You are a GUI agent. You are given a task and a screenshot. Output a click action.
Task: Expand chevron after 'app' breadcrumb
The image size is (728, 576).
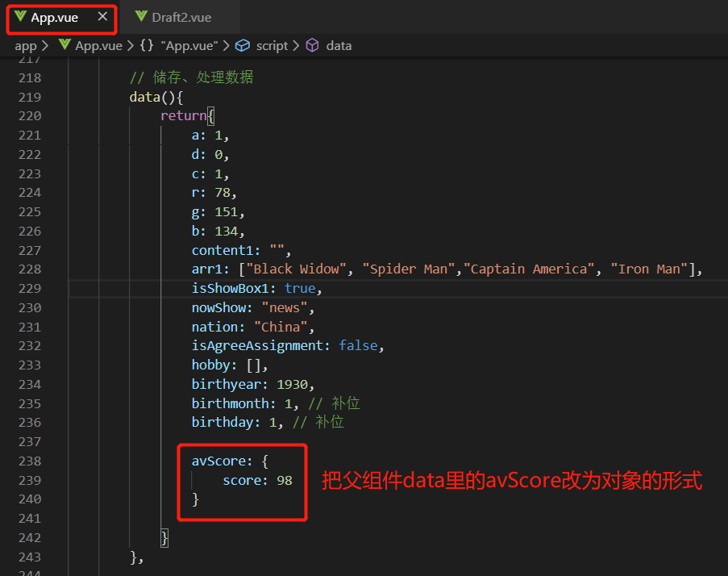(44, 45)
